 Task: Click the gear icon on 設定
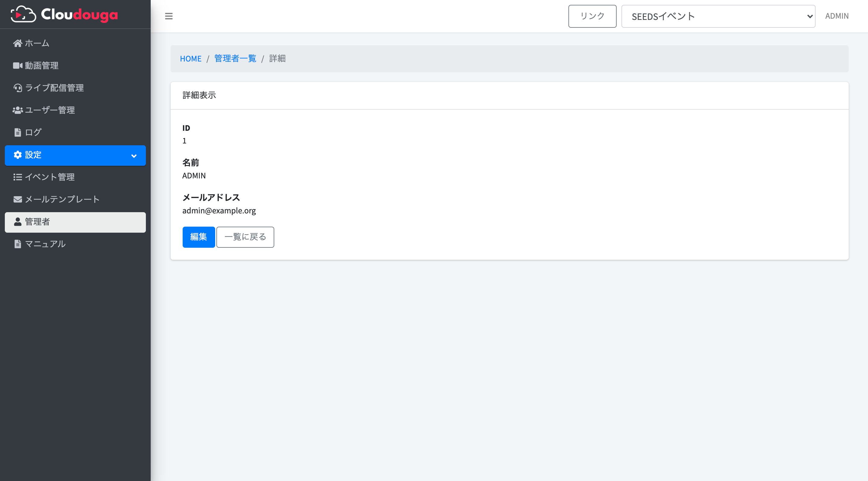tap(17, 155)
